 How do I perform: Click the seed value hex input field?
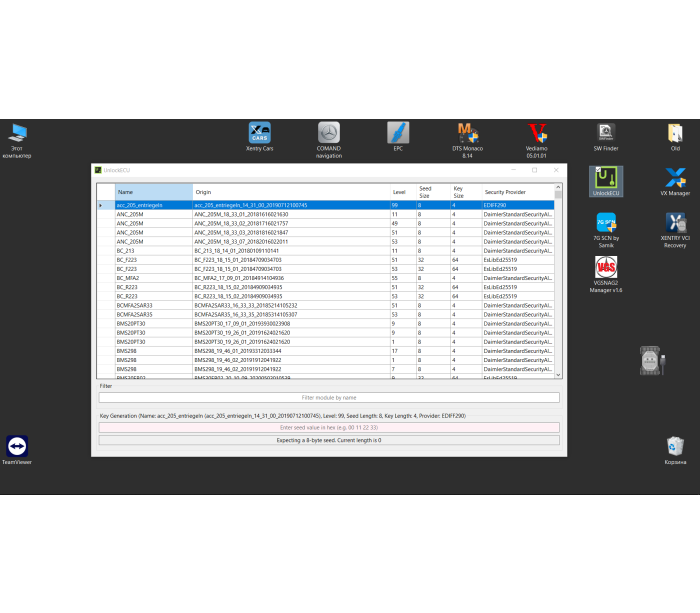(328, 427)
